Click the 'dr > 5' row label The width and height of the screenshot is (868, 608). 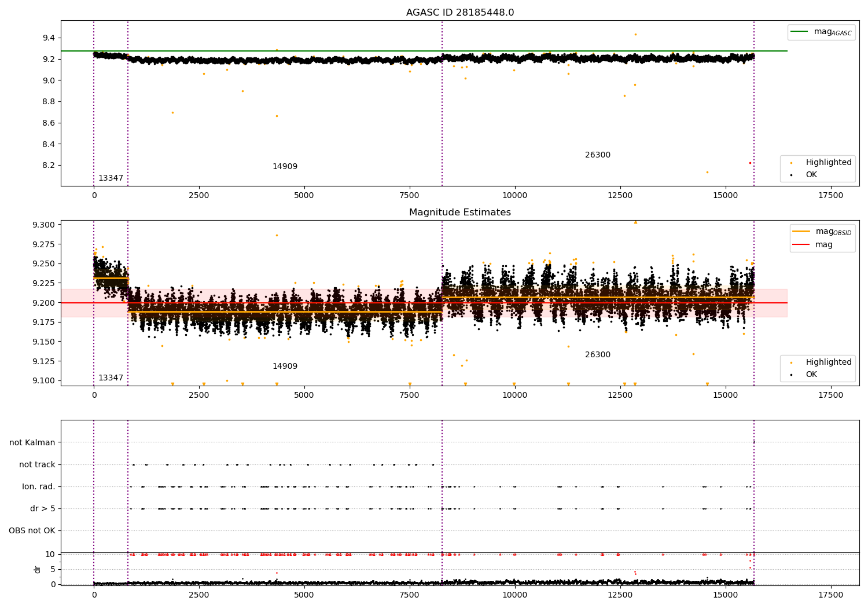43,509
